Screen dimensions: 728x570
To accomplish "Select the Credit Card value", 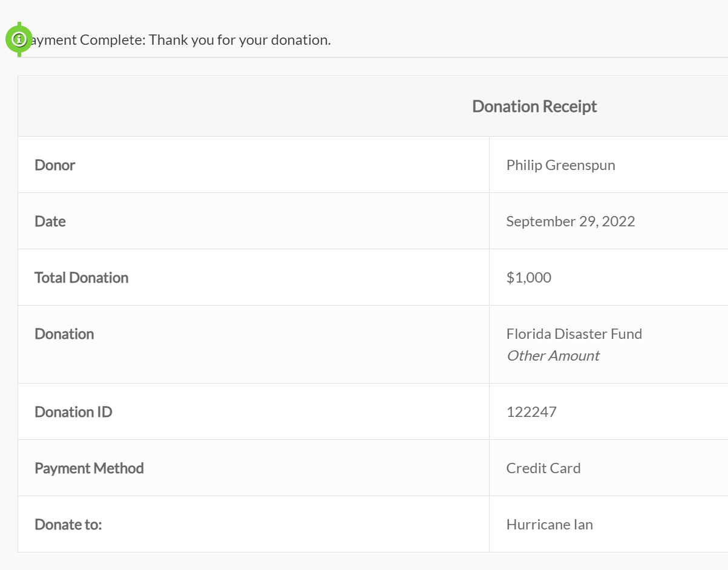I will click(x=543, y=468).
